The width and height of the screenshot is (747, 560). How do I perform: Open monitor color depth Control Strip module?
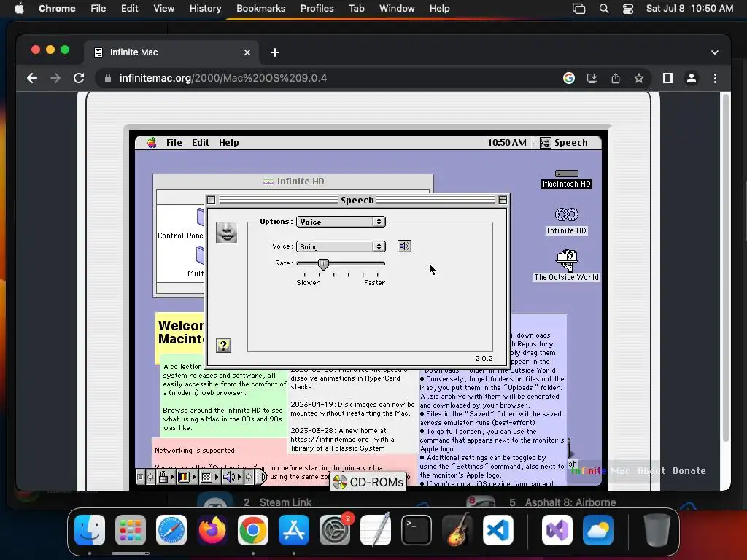186,477
